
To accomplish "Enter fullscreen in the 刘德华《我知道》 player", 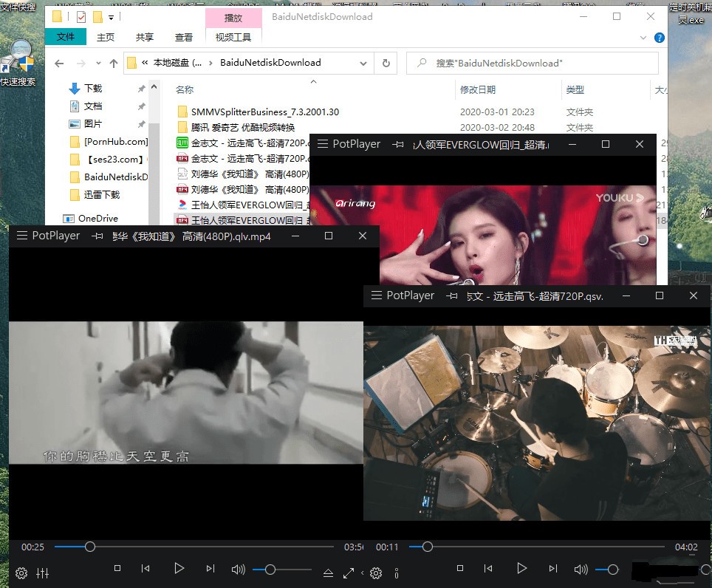I will [x=349, y=573].
